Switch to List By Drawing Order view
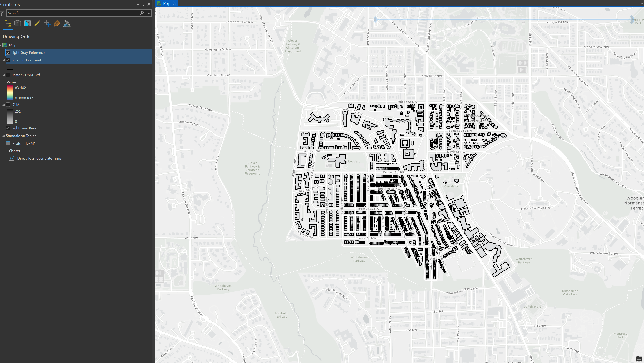 (8, 23)
